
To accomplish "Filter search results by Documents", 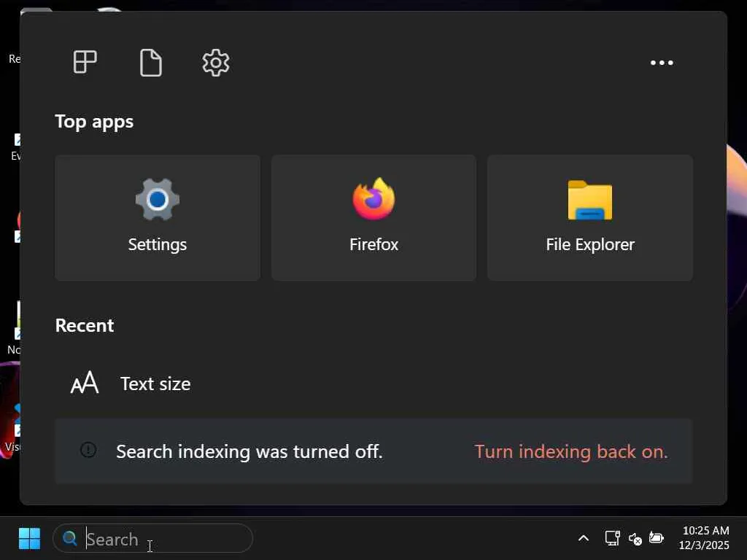I will pyautogui.click(x=150, y=63).
